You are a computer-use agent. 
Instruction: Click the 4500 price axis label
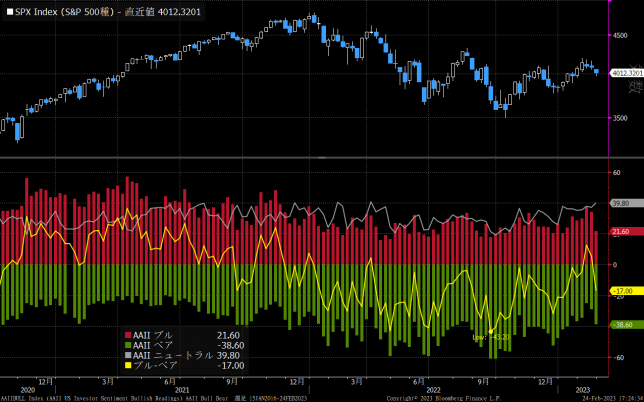tap(620, 35)
